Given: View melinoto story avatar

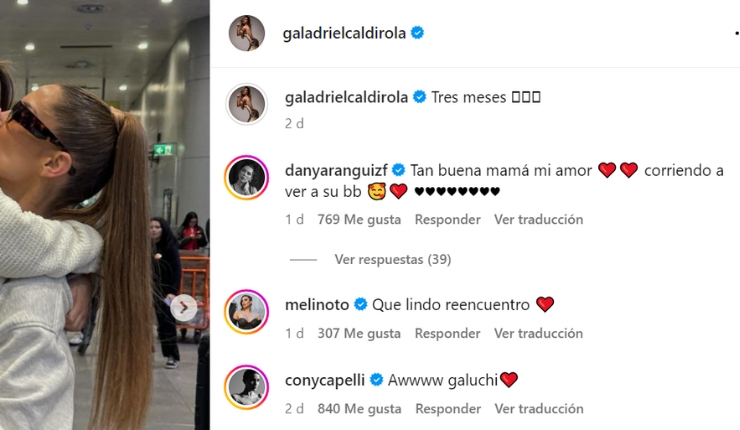Looking at the screenshot, I should coord(246,312).
